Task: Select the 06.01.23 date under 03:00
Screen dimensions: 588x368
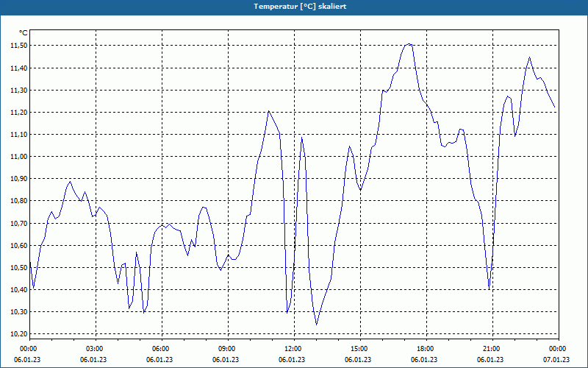Action: pyautogui.click(x=93, y=360)
